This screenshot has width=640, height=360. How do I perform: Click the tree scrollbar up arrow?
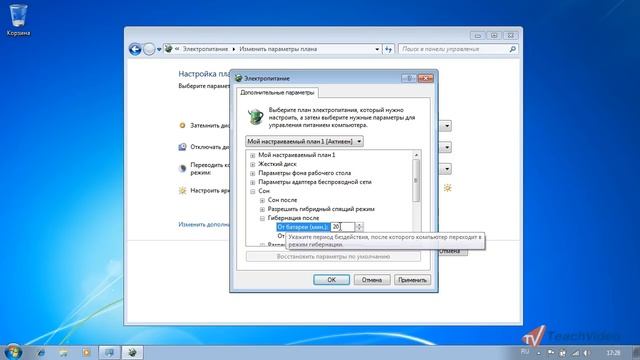pyautogui.click(x=416, y=155)
